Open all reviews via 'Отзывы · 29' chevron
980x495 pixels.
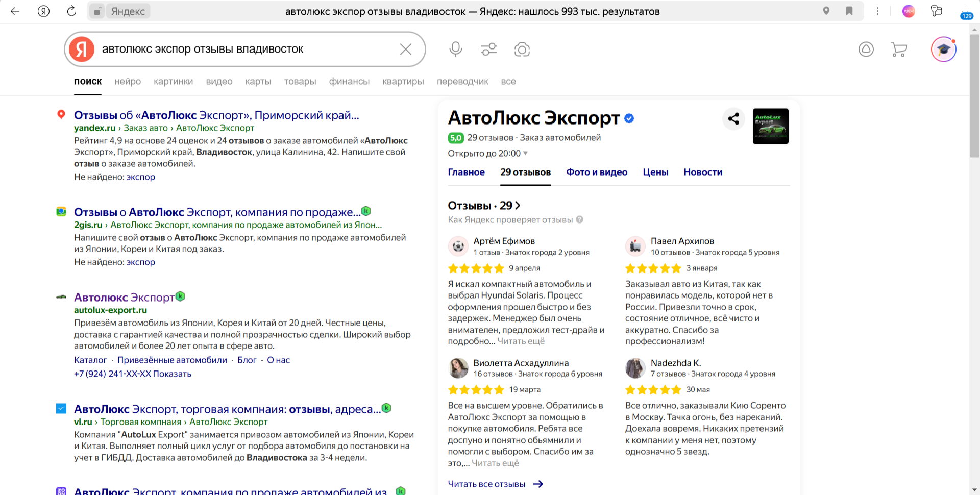point(484,206)
